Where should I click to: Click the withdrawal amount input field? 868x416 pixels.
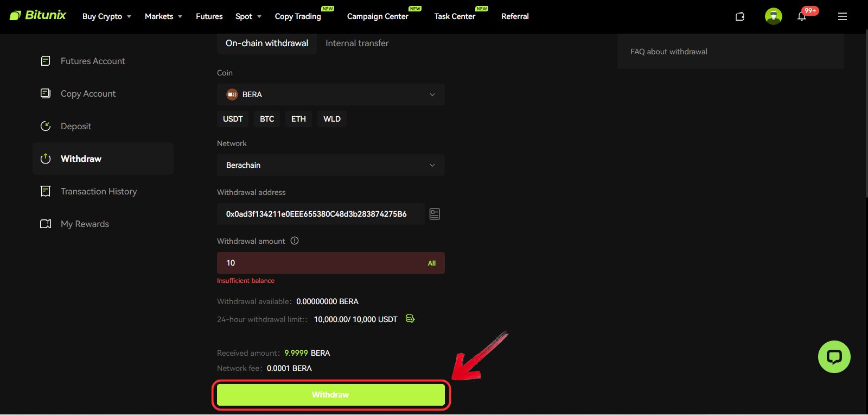(331, 263)
